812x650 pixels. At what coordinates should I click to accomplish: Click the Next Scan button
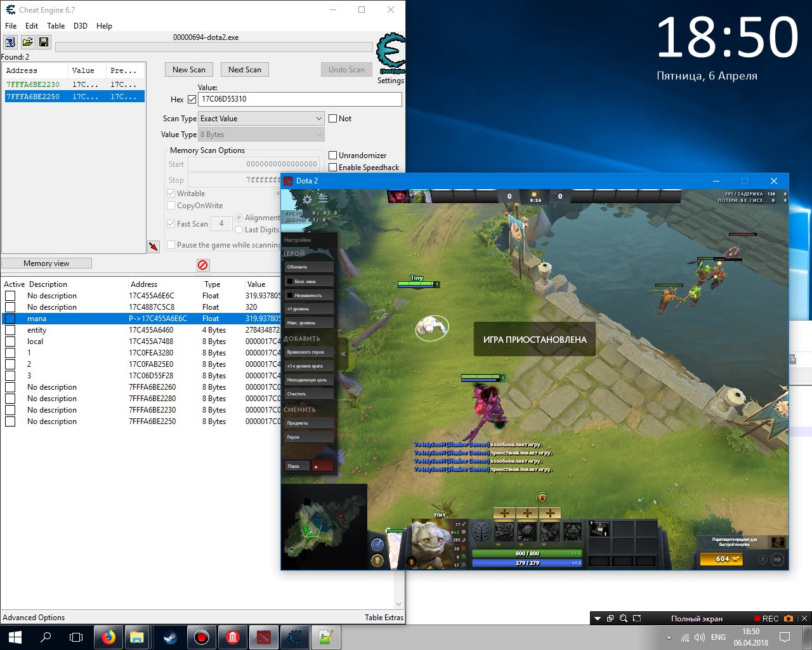click(x=244, y=70)
